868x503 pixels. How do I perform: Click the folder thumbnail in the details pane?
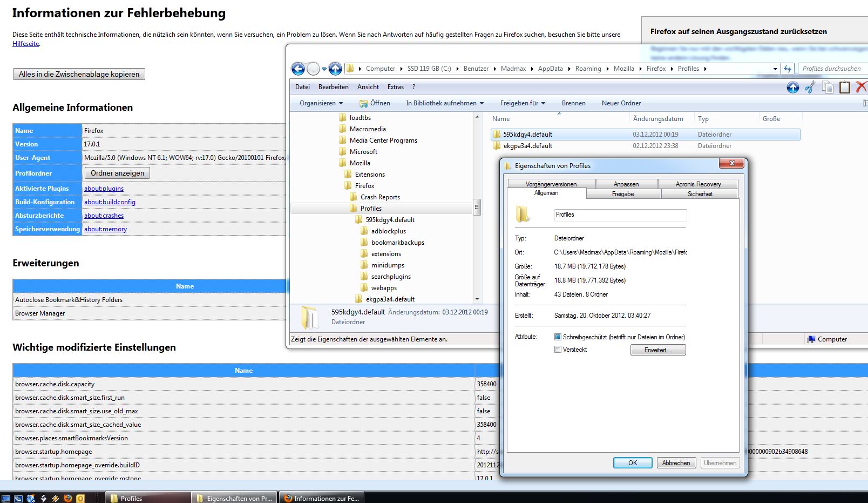(x=310, y=317)
